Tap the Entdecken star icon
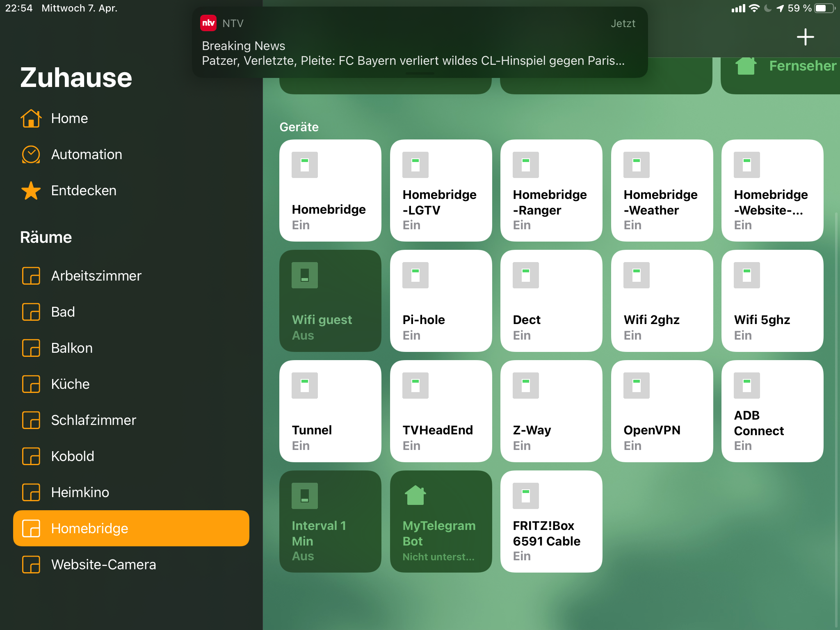Viewport: 840px width, 630px height. (x=31, y=191)
